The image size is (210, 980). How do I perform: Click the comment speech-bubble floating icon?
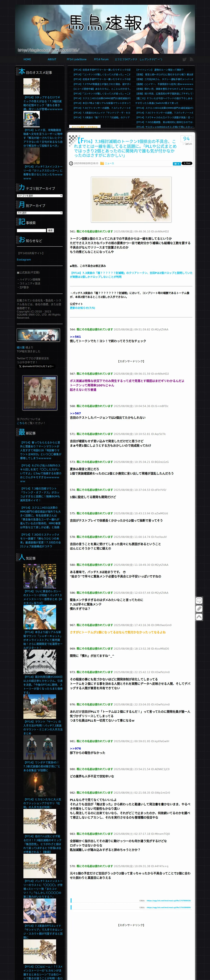[199, 601]
